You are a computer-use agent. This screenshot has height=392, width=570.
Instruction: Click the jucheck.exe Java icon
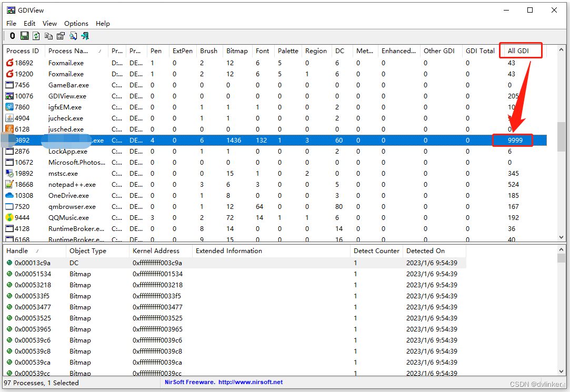pos(9,118)
